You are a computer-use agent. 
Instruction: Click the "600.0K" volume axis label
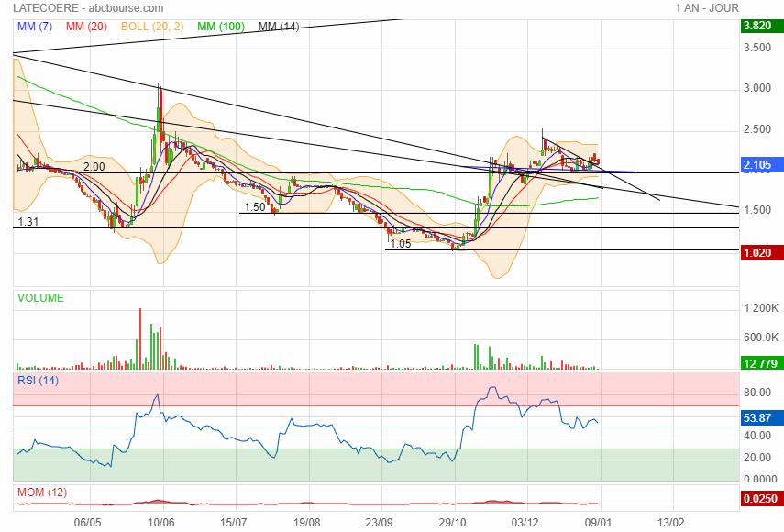(x=761, y=338)
